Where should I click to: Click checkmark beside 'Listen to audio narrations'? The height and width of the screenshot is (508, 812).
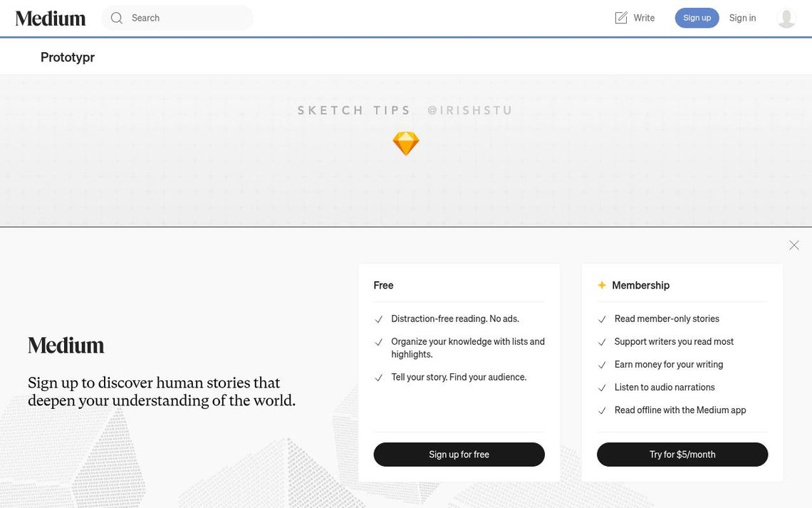(x=602, y=388)
